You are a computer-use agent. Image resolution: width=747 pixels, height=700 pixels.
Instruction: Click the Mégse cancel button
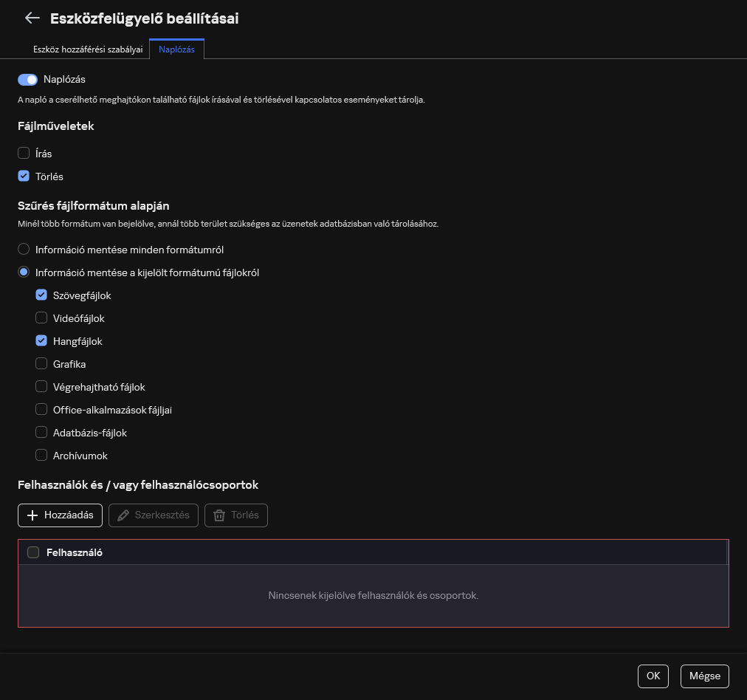[x=704, y=676]
